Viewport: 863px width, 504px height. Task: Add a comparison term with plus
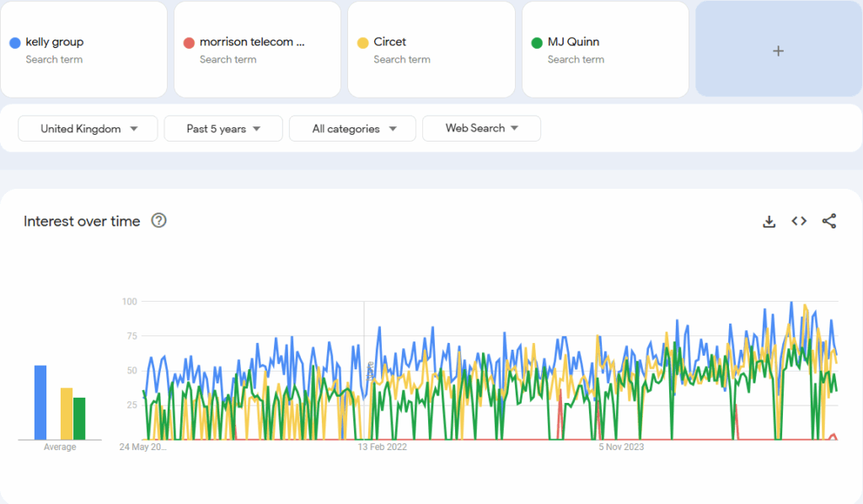coord(778,51)
